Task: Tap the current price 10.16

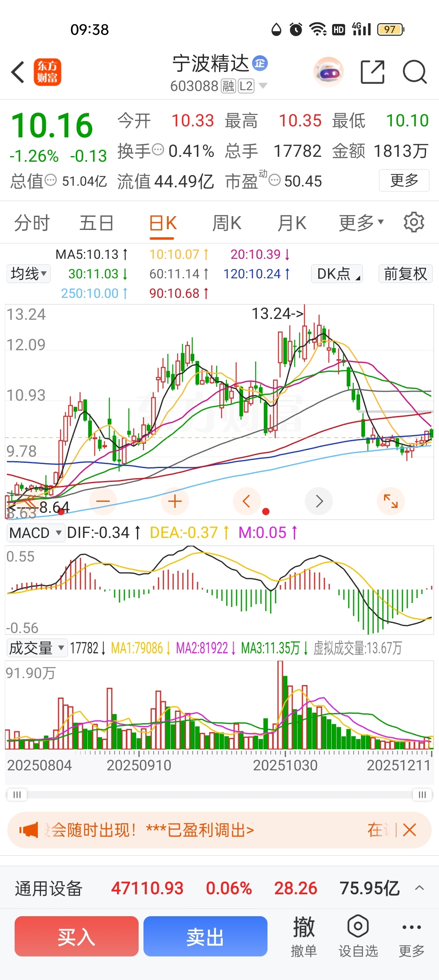Action: (52, 125)
